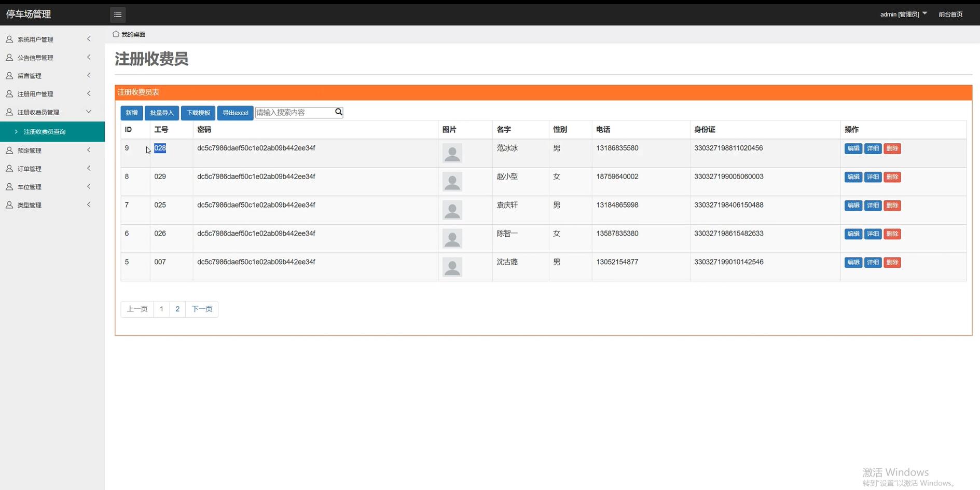
Task: Click 上一页 pagination button
Action: (x=137, y=309)
